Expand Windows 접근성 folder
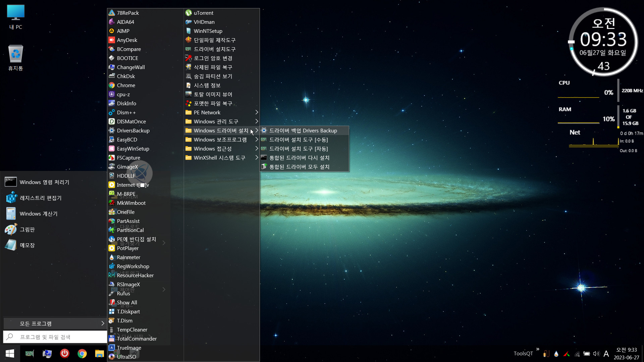The image size is (644, 362). 222,148
